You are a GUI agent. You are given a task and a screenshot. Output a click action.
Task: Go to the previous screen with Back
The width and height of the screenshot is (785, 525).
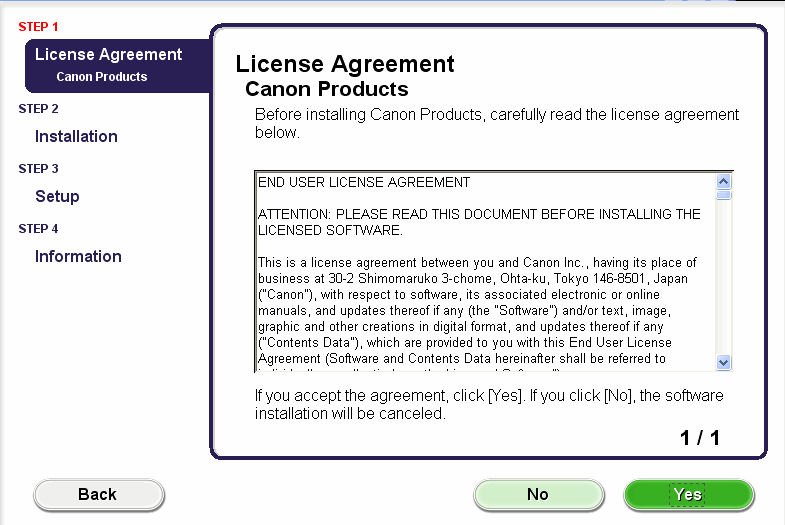pos(98,494)
